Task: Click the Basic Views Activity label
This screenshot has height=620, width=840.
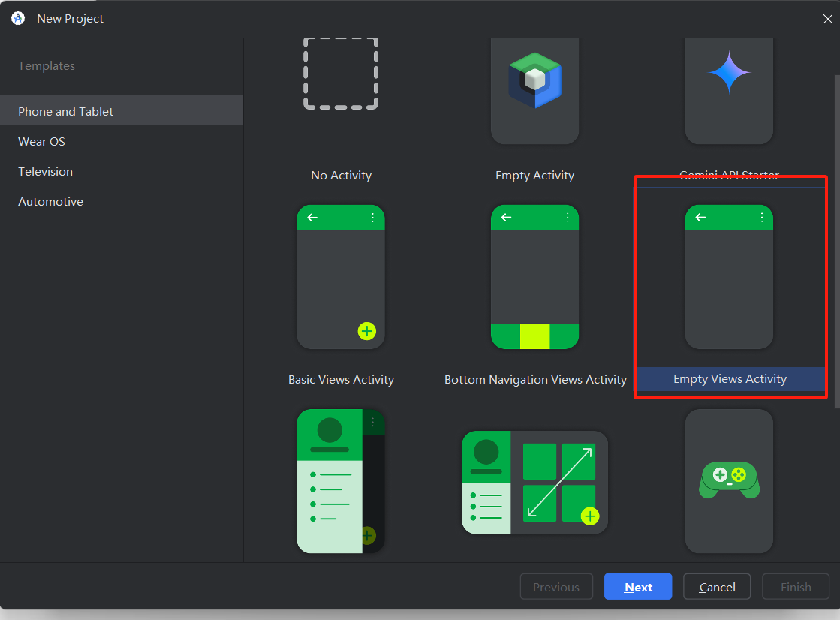Action: tap(341, 379)
